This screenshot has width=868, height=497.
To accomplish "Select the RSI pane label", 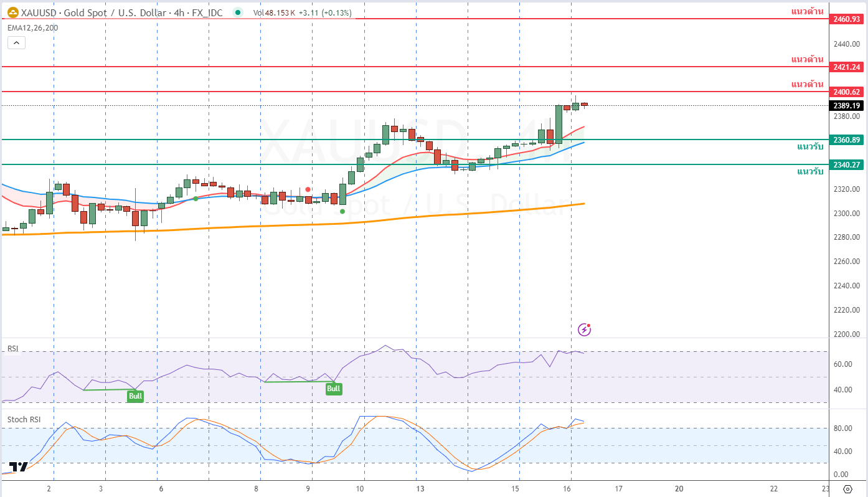I will 13,349.
